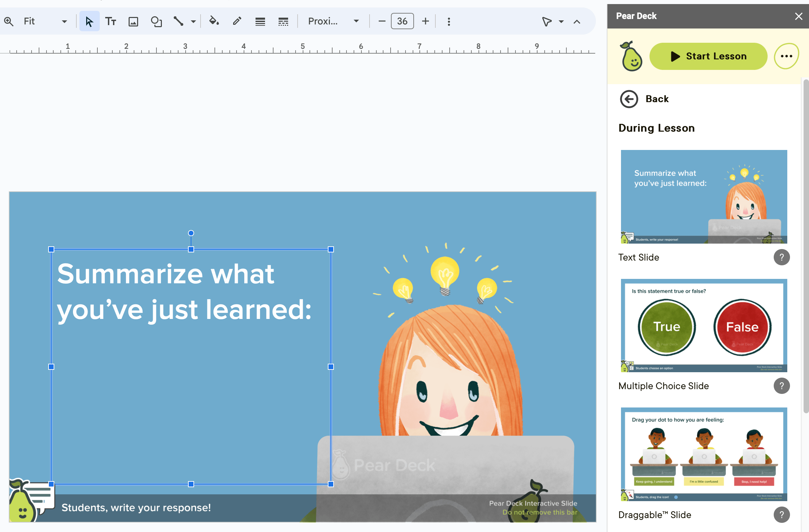Click the font size field showing 36
809x532 pixels.
pos(402,21)
